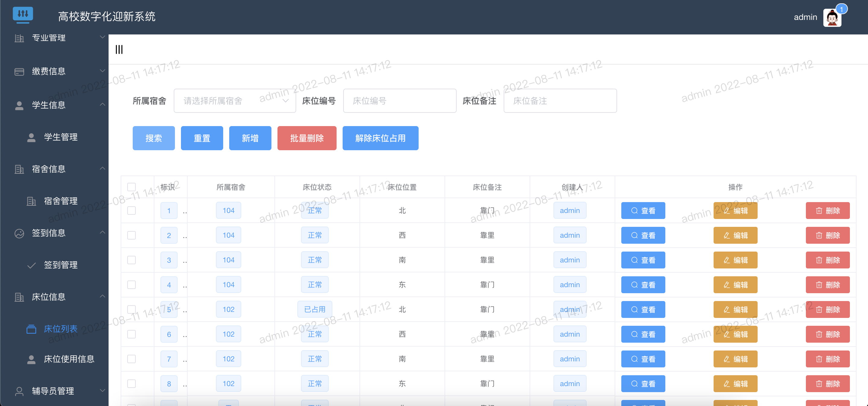Toggle sidebar with the three-bar collapse icon

[x=119, y=49]
